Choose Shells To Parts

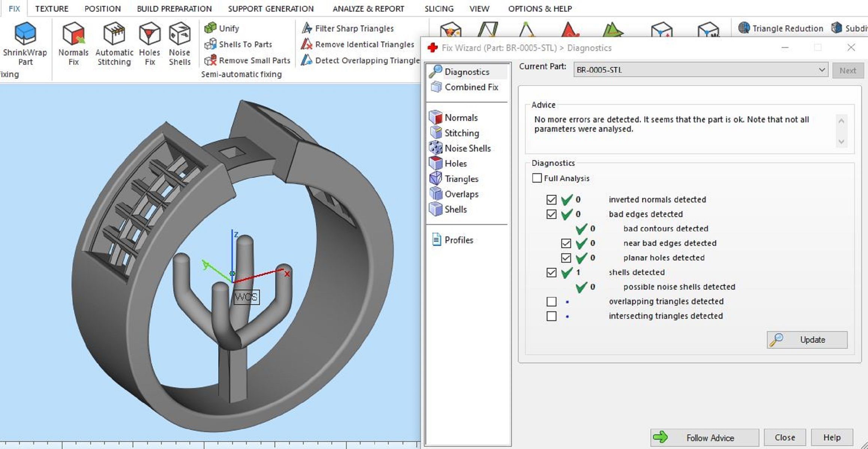238,44
